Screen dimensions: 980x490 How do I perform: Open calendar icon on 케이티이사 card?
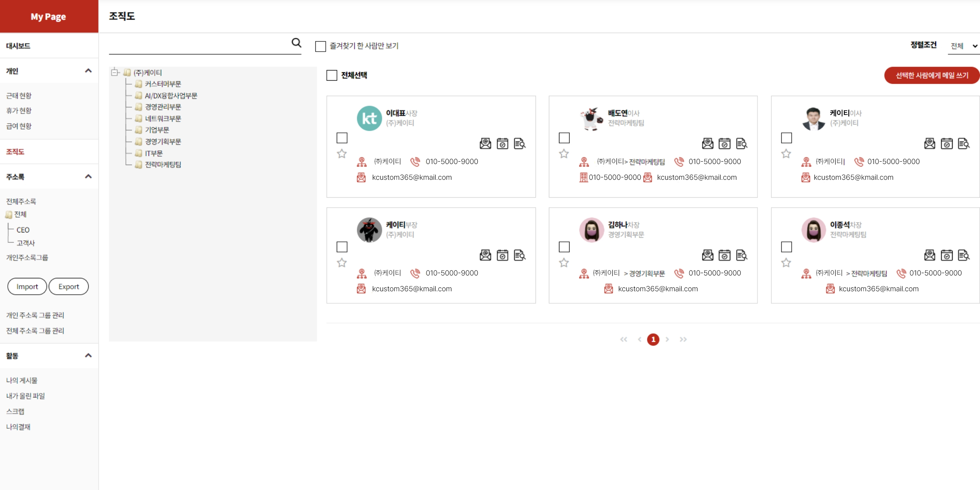tap(946, 143)
